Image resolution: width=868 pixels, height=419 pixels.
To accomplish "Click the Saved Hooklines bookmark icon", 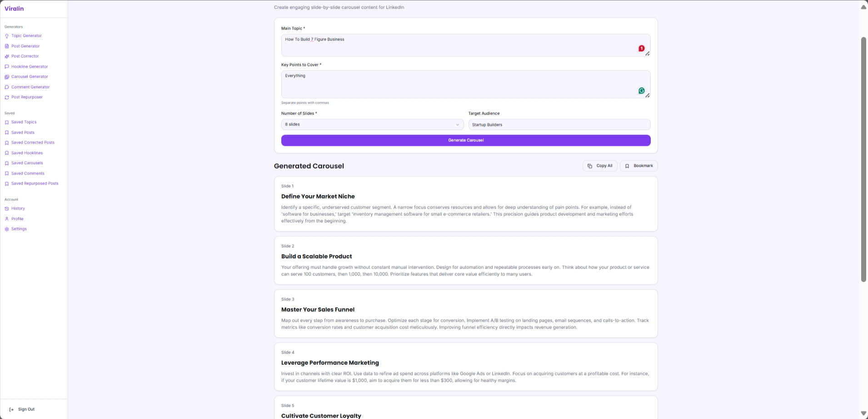I will [x=7, y=153].
